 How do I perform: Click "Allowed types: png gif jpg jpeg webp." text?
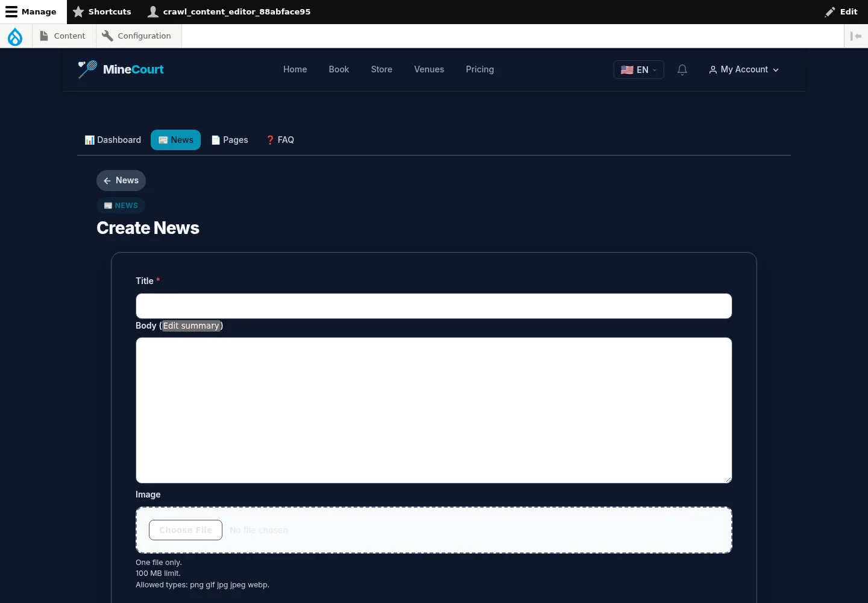click(x=203, y=585)
